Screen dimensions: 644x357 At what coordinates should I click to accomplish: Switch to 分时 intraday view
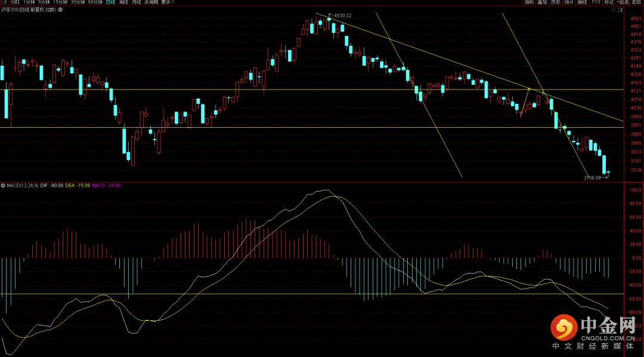pos(15,2)
